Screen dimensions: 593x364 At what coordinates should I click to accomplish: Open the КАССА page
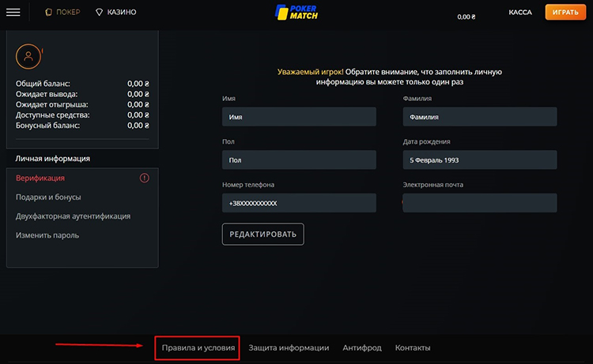pos(520,12)
